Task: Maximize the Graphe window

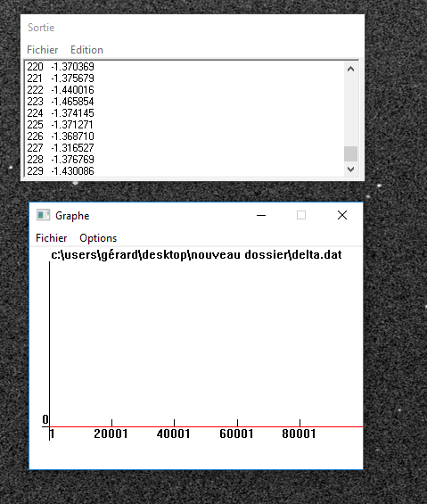Action: (301, 215)
